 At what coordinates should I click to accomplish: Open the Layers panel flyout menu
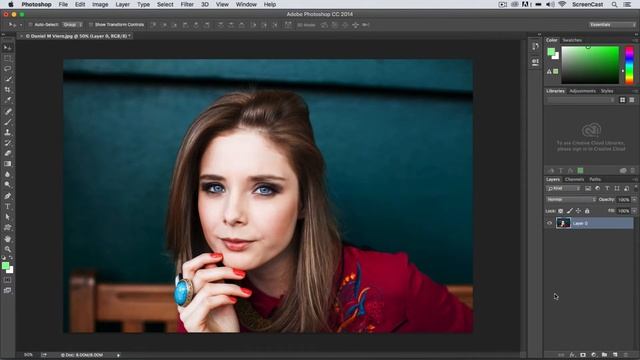coord(635,180)
